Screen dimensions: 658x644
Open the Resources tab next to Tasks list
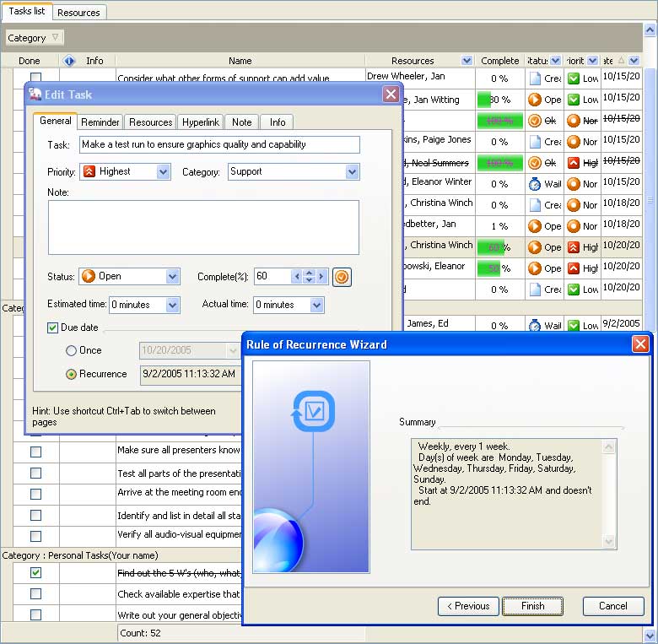(80, 12)
